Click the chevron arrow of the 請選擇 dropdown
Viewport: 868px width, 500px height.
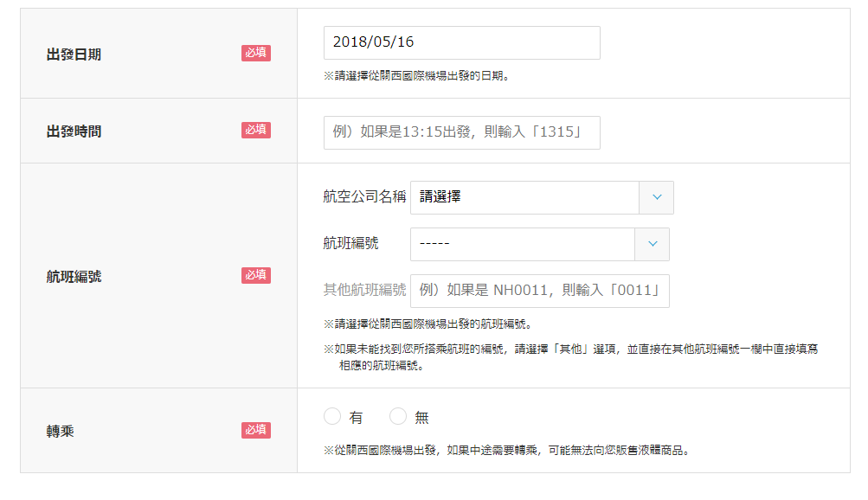click(657, 197)
